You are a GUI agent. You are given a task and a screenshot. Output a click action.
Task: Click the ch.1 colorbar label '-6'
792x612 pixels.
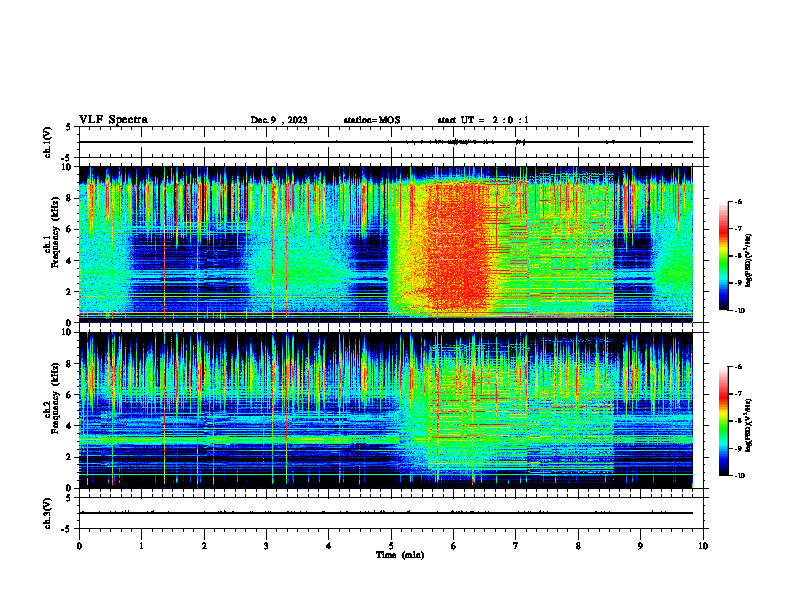(738, 202)
